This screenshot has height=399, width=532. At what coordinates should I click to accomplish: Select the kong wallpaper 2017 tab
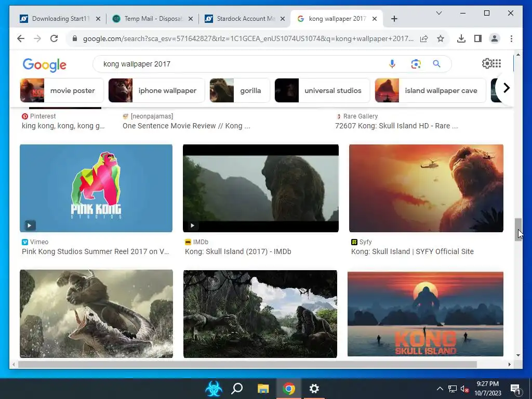tap(336, 19)
